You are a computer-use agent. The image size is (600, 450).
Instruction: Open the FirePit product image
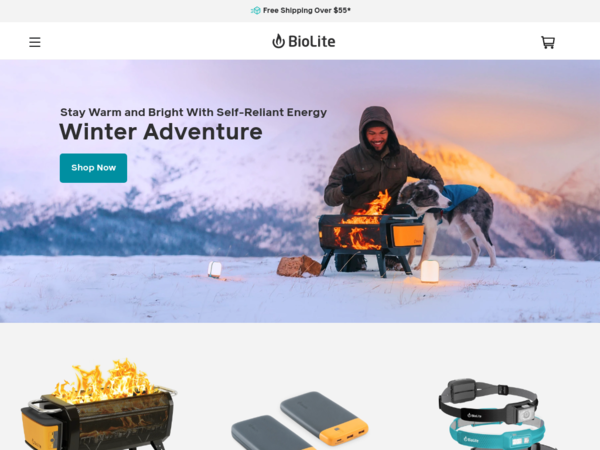[x=99, y=405]
